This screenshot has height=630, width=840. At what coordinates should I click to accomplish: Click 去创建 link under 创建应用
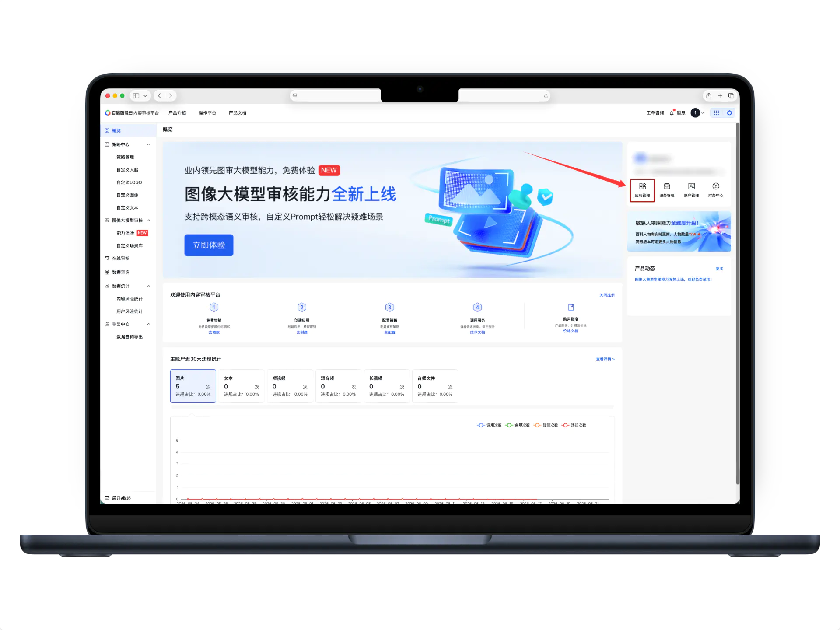tap(302, 332)
